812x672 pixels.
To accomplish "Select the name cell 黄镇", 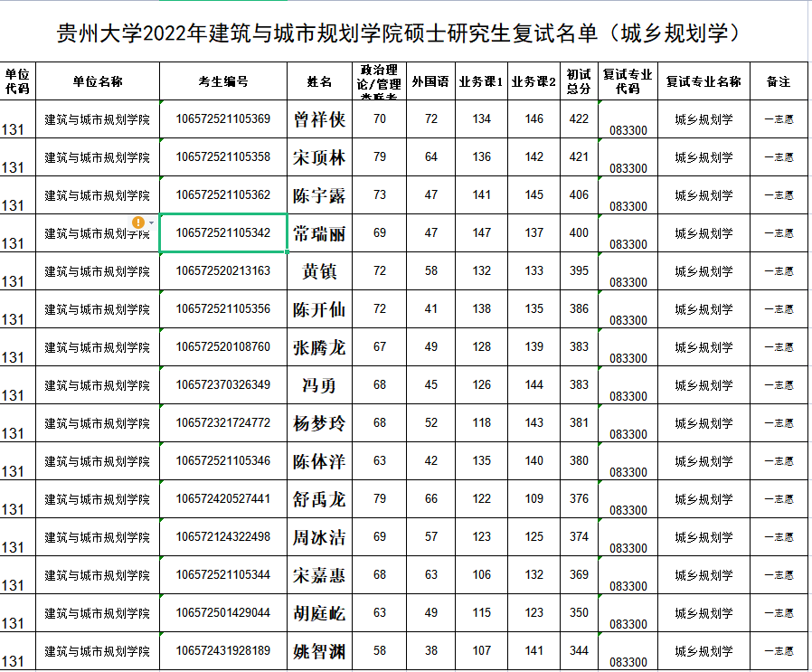I will pyautogui.click(x=319, y=271).
